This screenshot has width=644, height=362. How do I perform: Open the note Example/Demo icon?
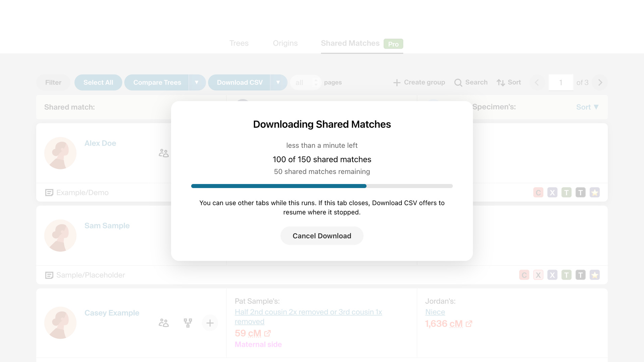pyautogui.click(x=49, y=193)
